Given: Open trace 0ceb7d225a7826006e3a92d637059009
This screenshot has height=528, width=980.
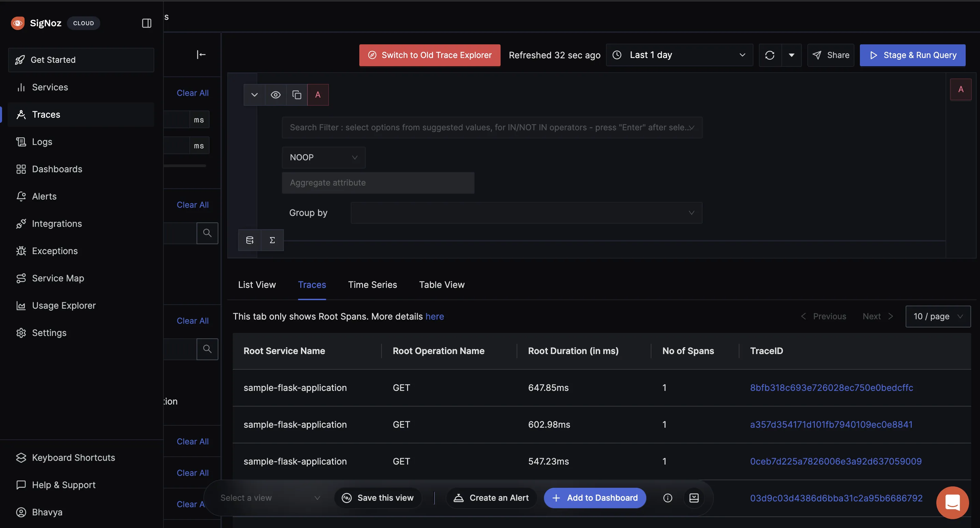Looking at the screenshot, I should pyautogui.click(x=835, y=461).
